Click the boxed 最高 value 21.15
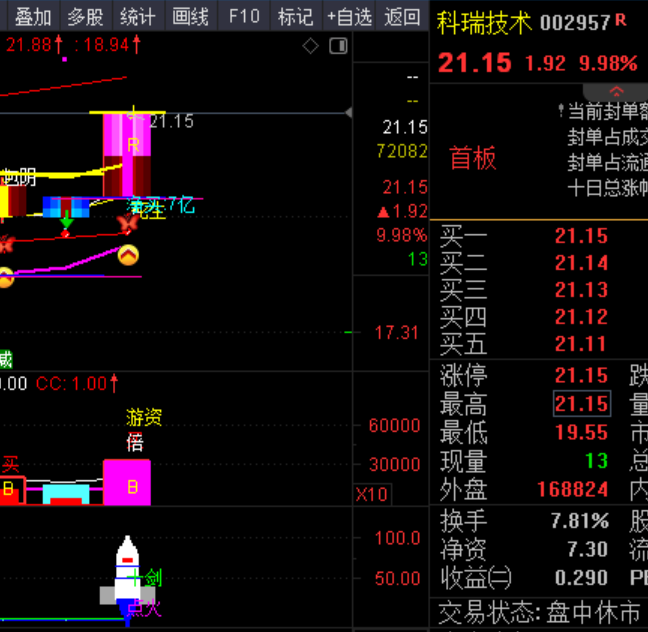 click(x=582, y=403)
